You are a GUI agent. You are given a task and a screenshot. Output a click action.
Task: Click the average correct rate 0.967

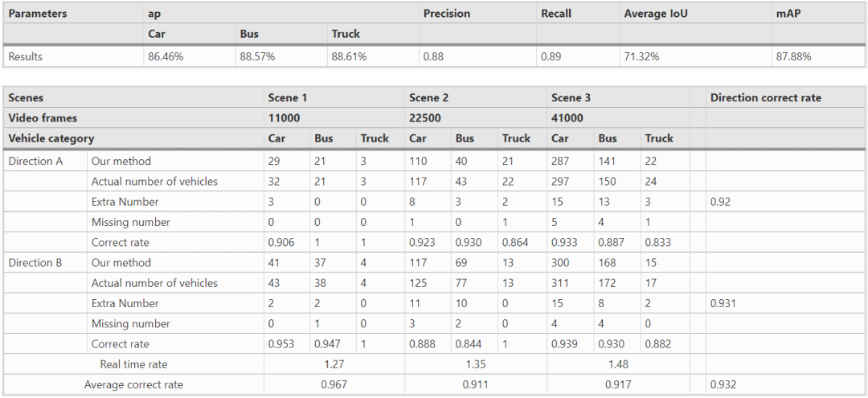334,384
